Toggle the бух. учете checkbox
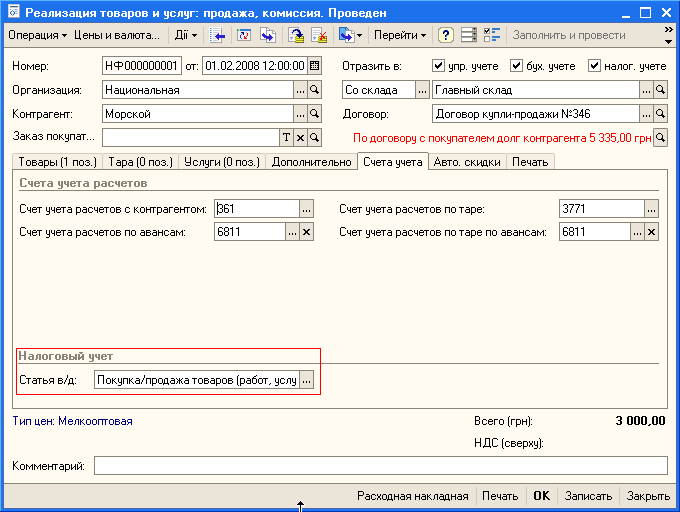This screenshot has width=680, height=512. pyautogui.click(x=517, y=67)
